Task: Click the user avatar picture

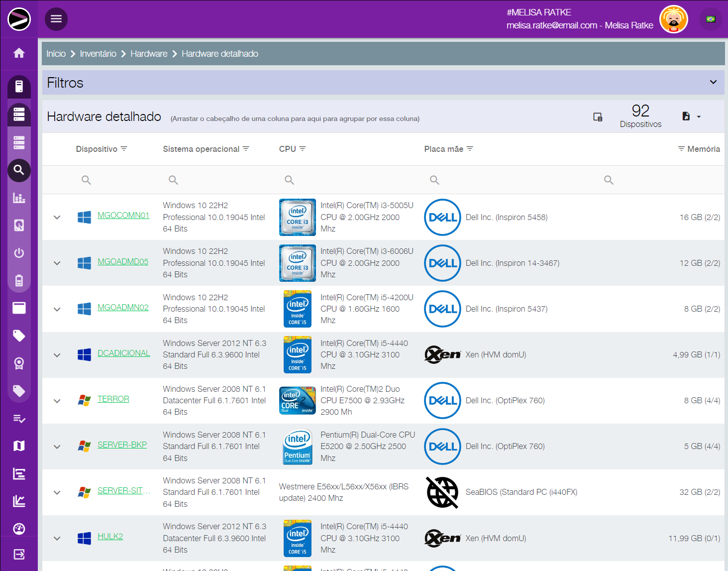Action: coord(673,19)
